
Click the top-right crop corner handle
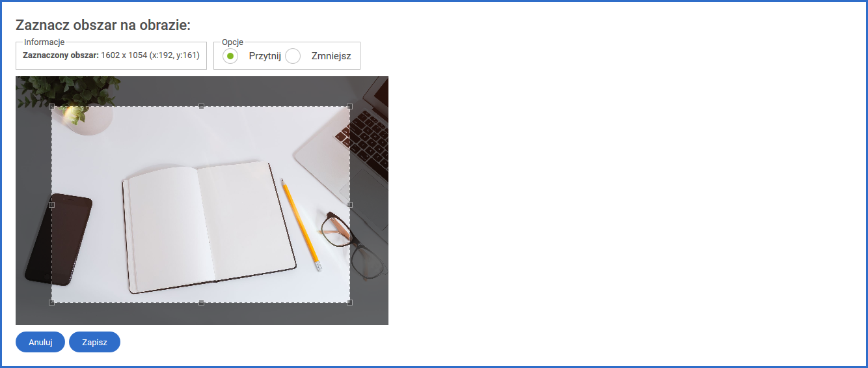pyautogui.click(x=349, y=106)
